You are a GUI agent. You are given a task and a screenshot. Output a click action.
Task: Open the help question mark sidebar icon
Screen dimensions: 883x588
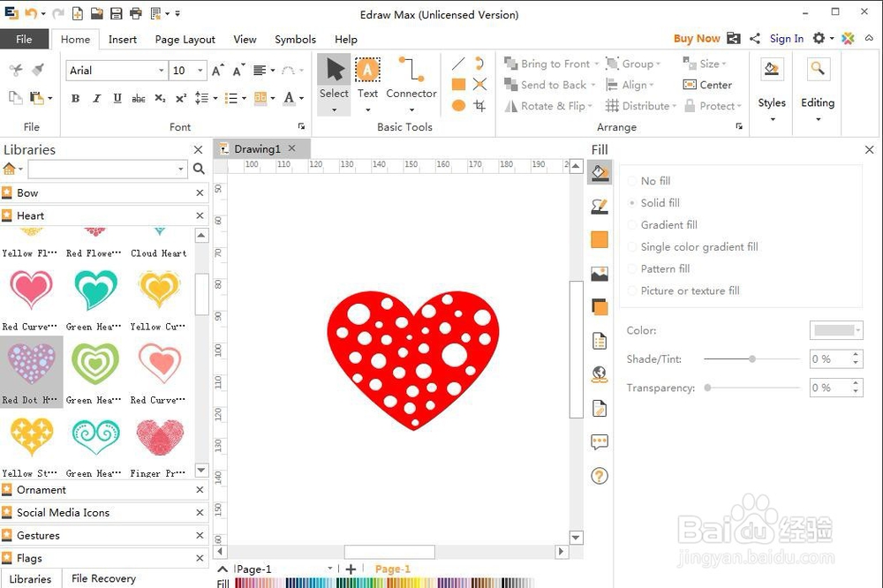[x=600, y=476]
